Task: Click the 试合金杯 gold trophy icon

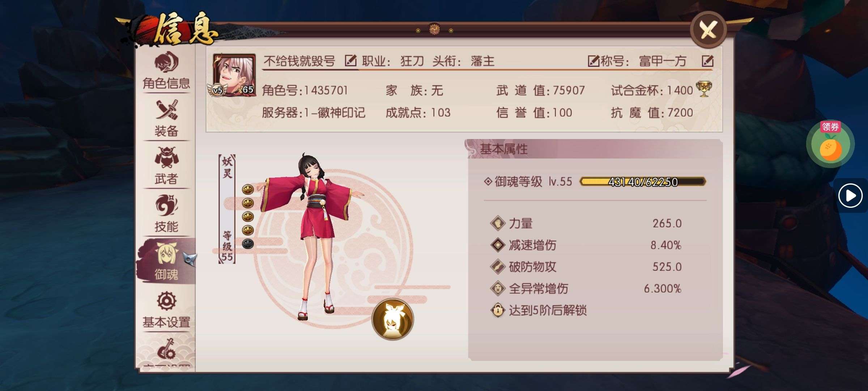Action: [x=704, y=89]
